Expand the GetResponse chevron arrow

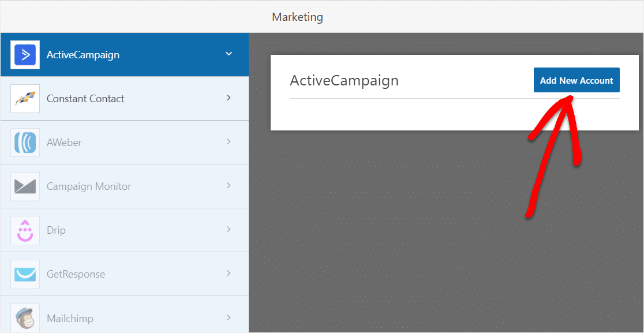pos(229,274)
